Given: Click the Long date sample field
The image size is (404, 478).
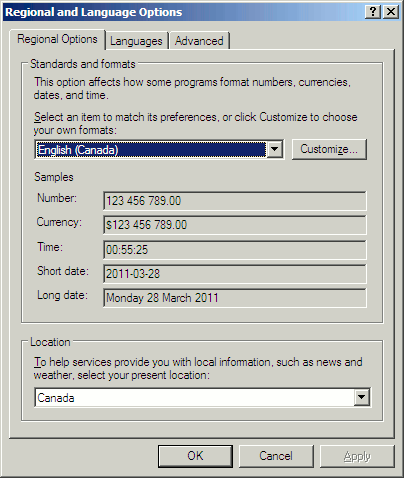Looking at the screenshot, I should 235,298.
